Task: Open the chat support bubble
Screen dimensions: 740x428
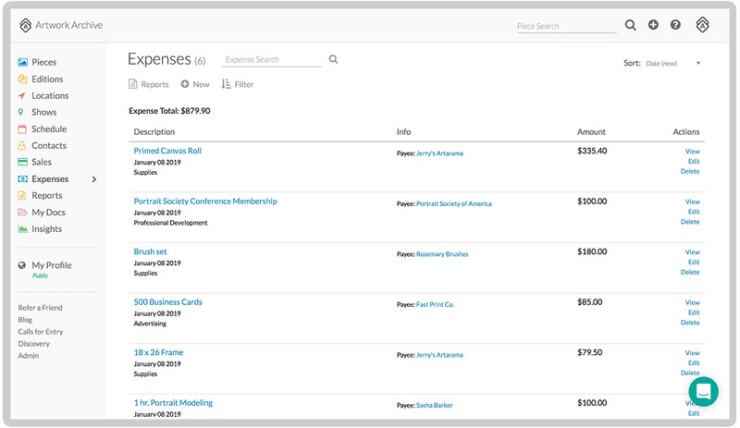Action: (x=703, y=391)
